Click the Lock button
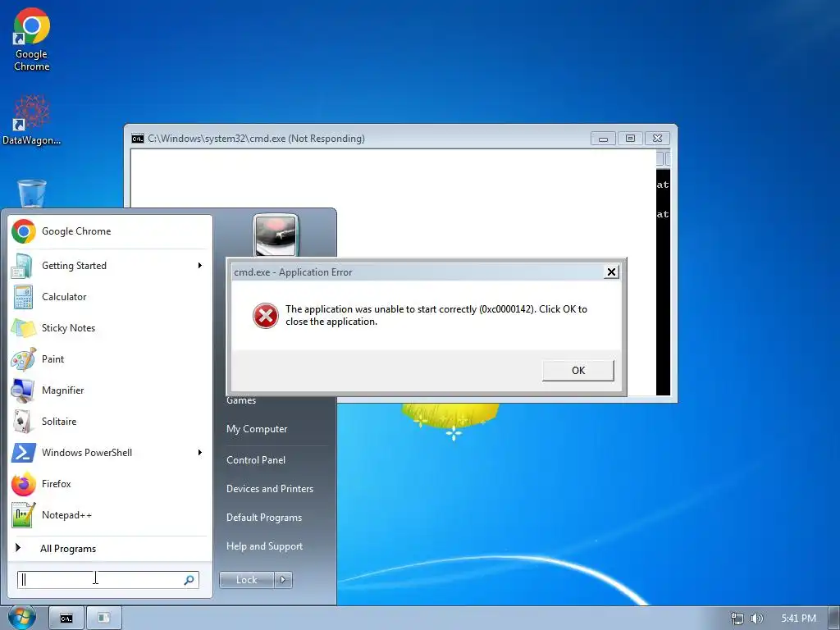This screenshot has width=840, height=630. point(246,580)
